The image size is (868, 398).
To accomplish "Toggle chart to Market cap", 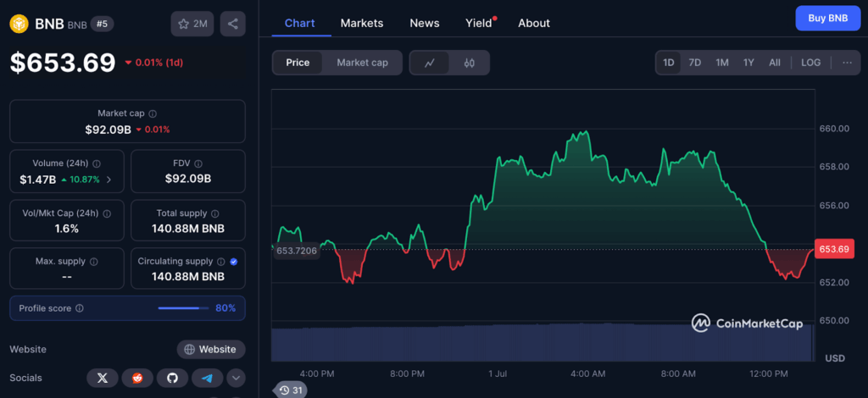I will pos(362,63).
